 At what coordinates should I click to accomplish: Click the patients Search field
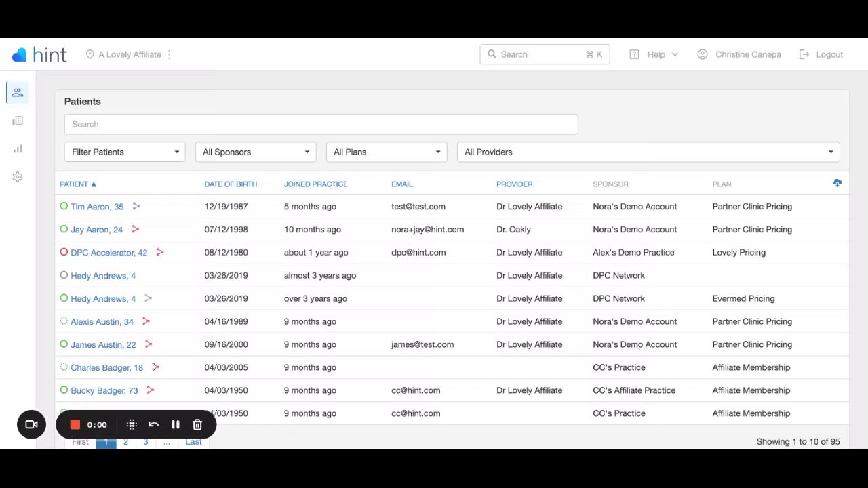click(321, 124)
